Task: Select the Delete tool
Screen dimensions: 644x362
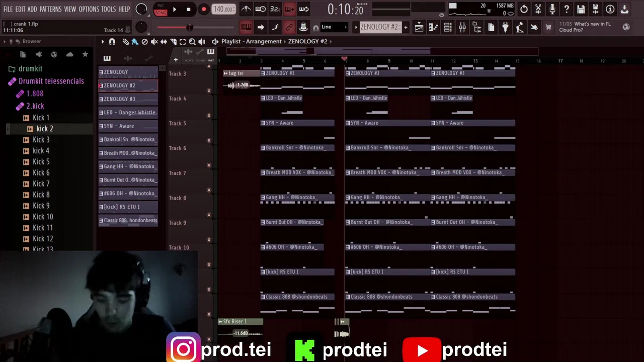Action: tap(145, 42)
